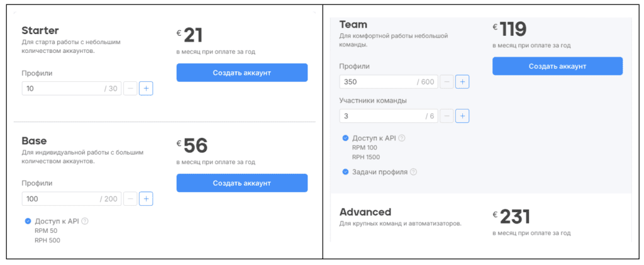The height and width of the screenshot is (265, 644).
Task: Create account for the Team plan
Action: (557, 66)
